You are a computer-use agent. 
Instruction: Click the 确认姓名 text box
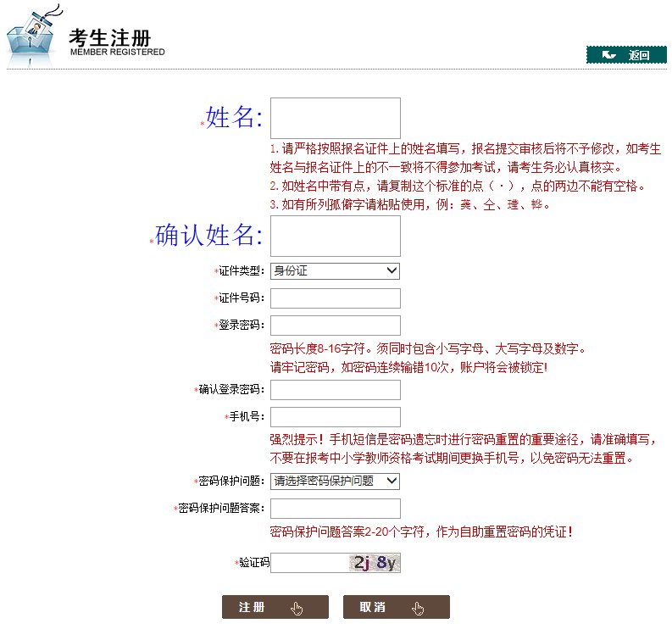pos(335,236)
